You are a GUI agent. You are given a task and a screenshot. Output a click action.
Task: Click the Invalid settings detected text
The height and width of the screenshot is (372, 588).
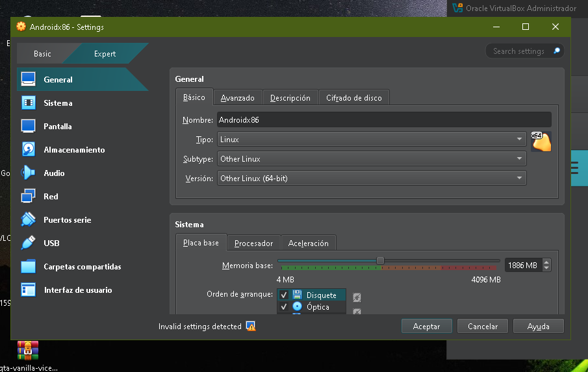[x=200, y=327]
